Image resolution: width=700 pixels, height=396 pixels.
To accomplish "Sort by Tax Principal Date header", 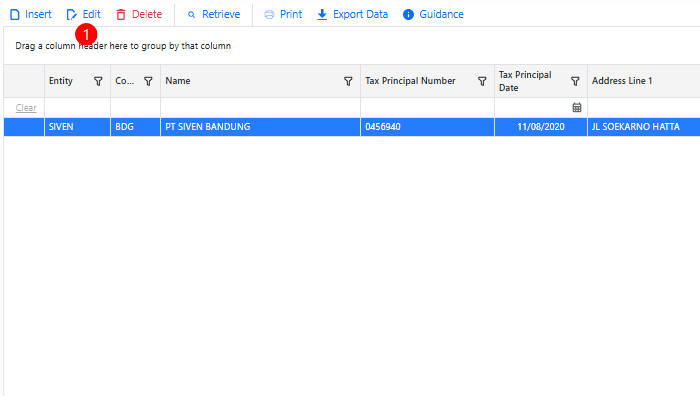I will pyautogui.click(x=525, y=81).
